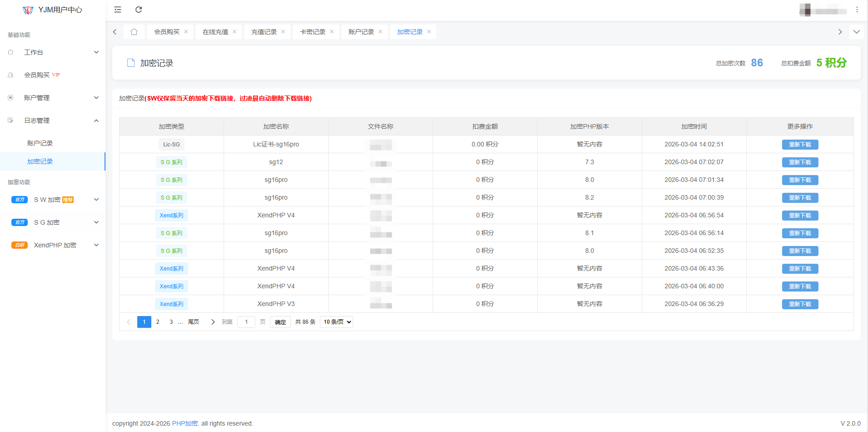
Task: Collapse the sidebar with the menu fold icon
Action: coord(118,10)
